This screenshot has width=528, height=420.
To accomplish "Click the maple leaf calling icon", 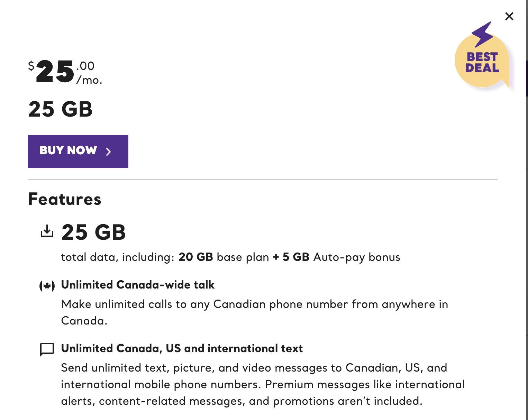I will coord(47,286).
